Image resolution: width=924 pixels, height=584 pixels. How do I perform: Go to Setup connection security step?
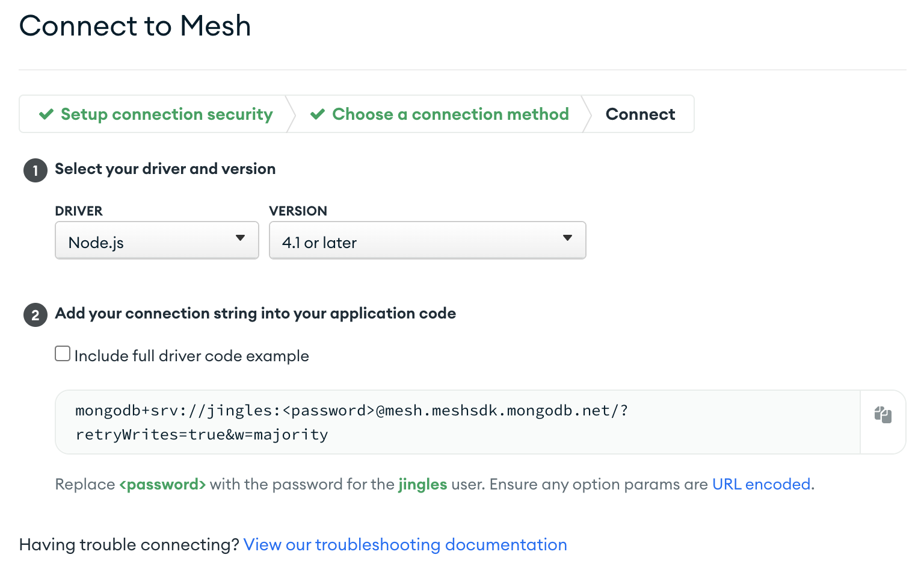click(x=156, y=114)
